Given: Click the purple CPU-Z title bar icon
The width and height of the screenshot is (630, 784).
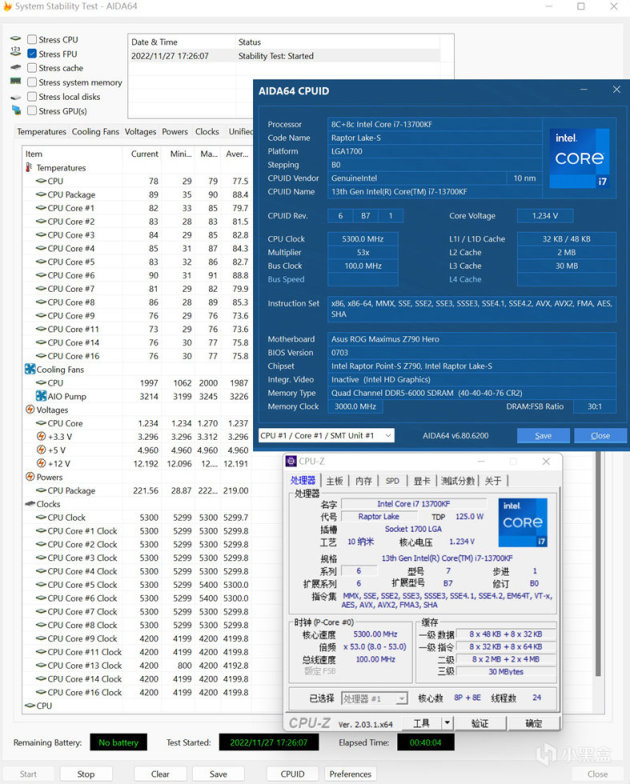Looking at the screenshot, I should (291, 461).
